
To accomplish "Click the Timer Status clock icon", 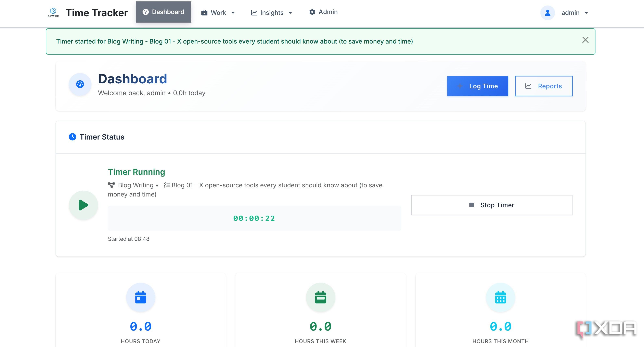I will point(73,137).
